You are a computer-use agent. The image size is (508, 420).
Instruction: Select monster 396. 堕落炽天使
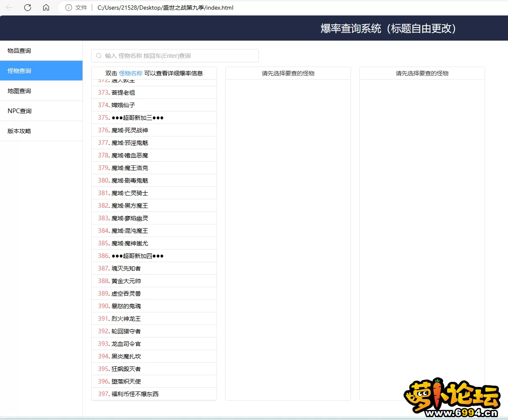coord(154,381)
